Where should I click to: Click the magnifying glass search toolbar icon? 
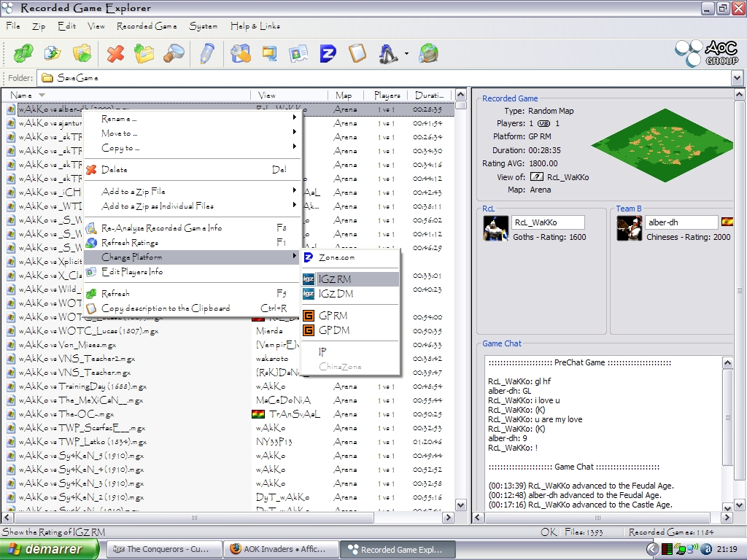174,53
